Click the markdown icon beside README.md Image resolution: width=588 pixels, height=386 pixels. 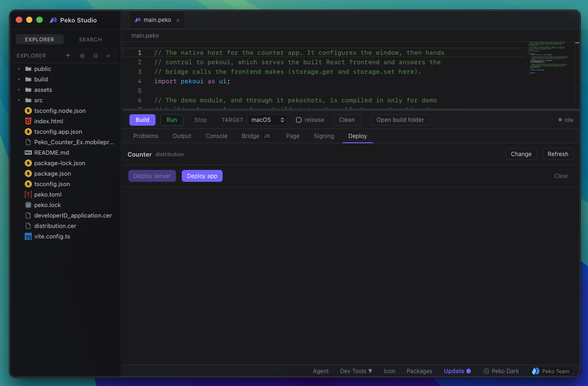pyautogui.click(x=28, y=153)
